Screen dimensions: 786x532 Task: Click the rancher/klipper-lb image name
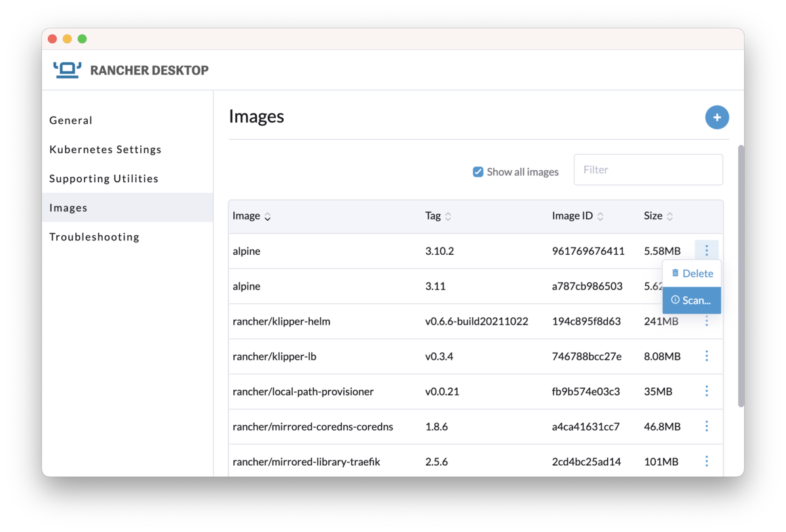274,356
